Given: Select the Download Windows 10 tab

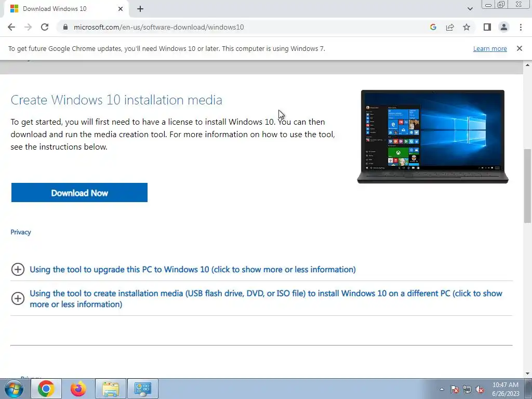Looking at the screenshot, I should [x=66, y=9].
